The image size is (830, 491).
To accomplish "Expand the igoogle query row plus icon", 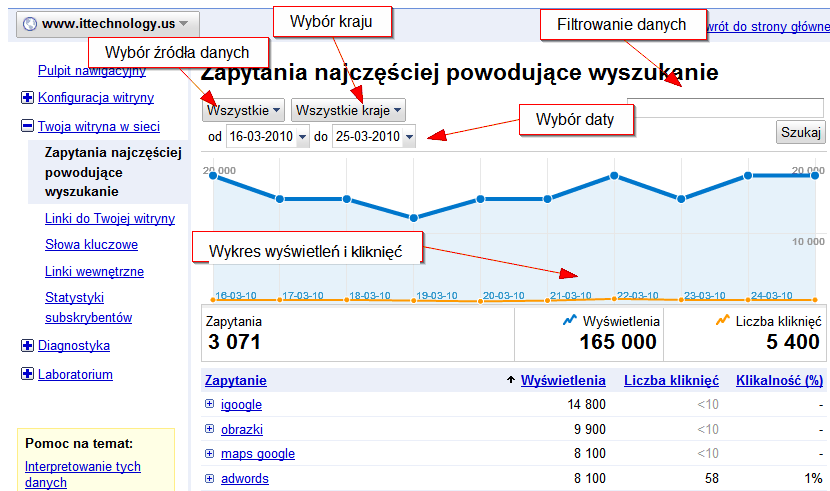I will point(210,404).
